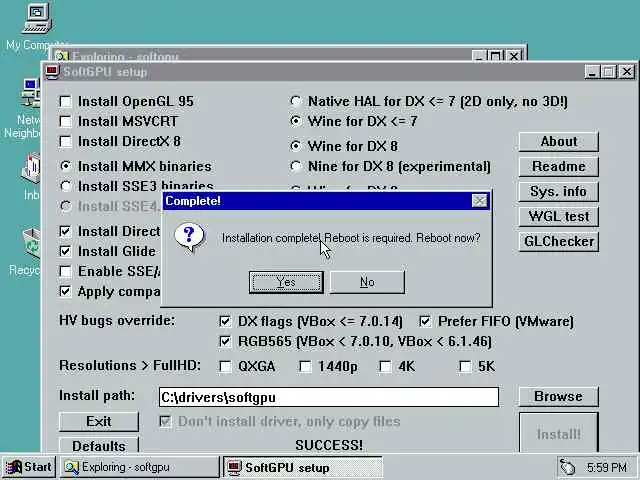Open the Start menu
The width and height of the screenshot is (640, 480).
[x=28, y=467]
